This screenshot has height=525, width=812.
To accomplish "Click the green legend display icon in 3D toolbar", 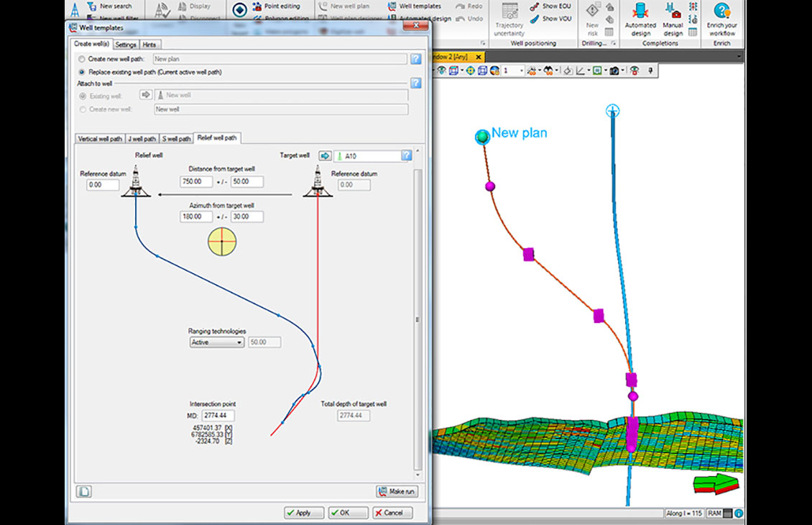I will coord(597,70).
